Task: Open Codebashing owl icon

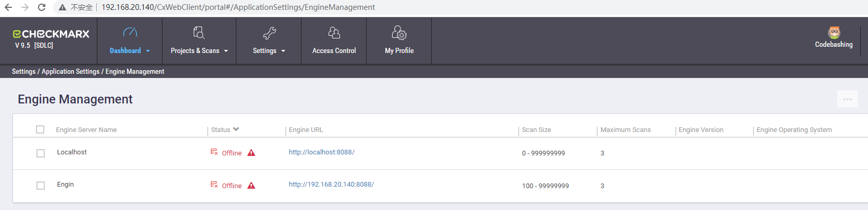Action: (834, 32)
